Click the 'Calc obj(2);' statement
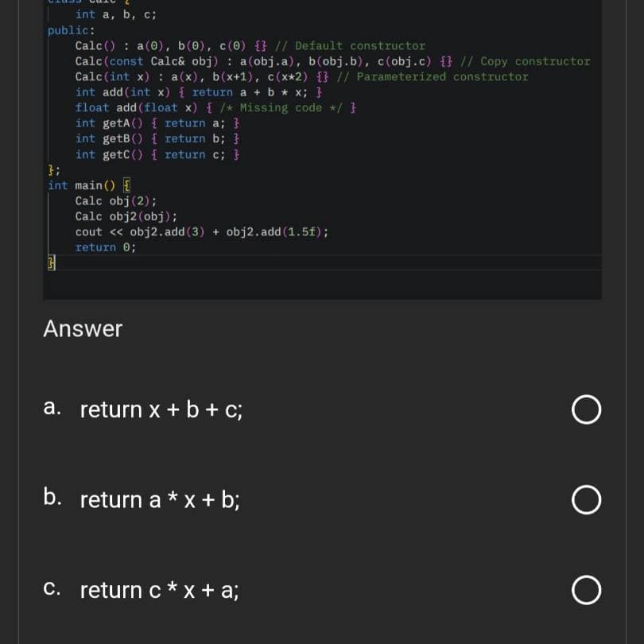This screenshot has height=644, width=644. [116, 201]
